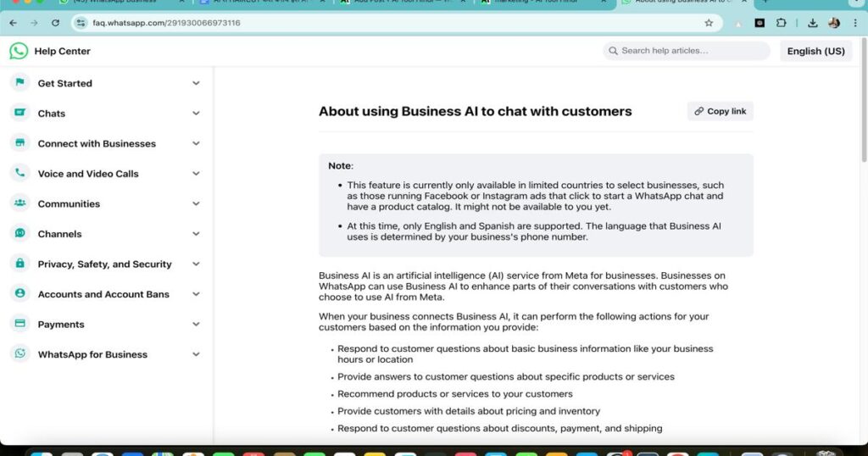The width and height of the screenshot is (868, 456).
Task: Open browser Downloads icon
Action: pos(812,23)
